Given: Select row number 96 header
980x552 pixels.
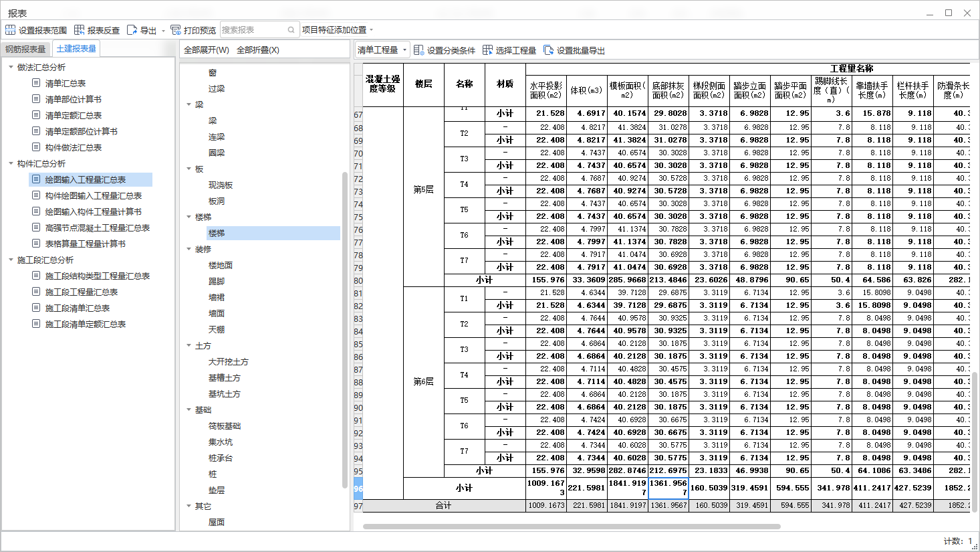Looking at the screenshot, I should click(358, 488).
